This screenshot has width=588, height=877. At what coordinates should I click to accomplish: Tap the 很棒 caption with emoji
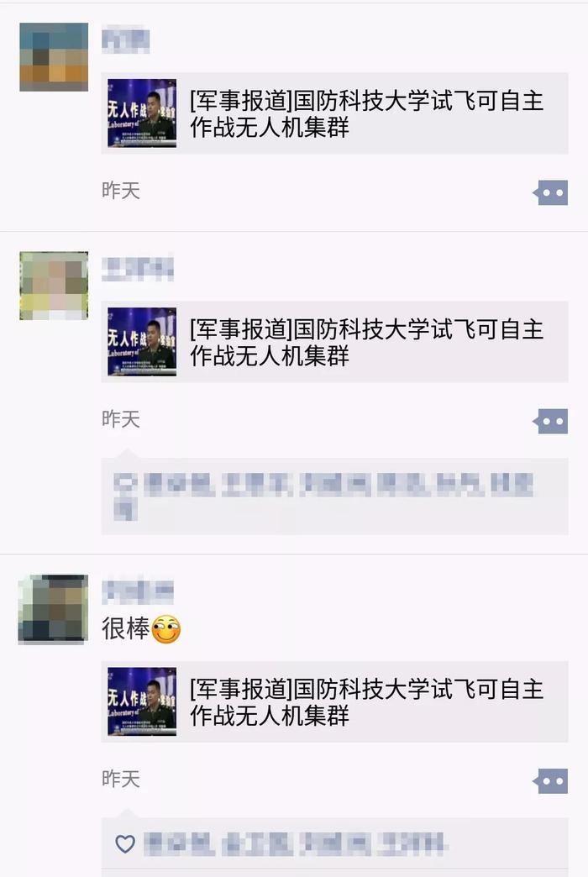[142, 628]
